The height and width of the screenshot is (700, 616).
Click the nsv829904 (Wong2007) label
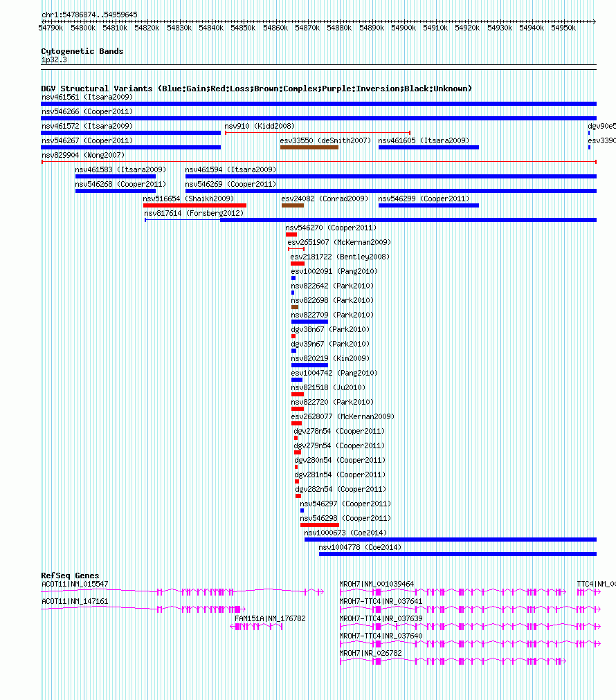[83, 155]
